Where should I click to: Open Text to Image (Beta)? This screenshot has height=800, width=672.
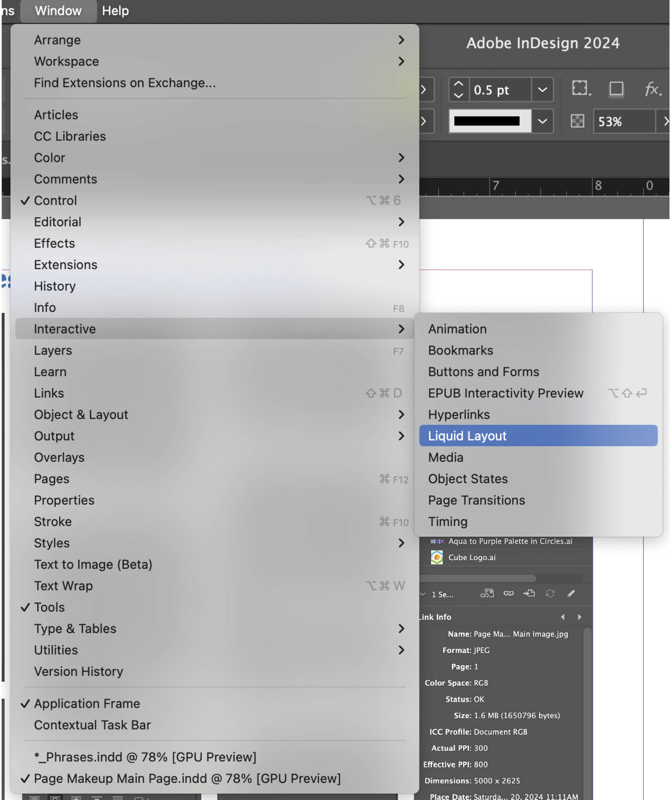coord(215,564)
